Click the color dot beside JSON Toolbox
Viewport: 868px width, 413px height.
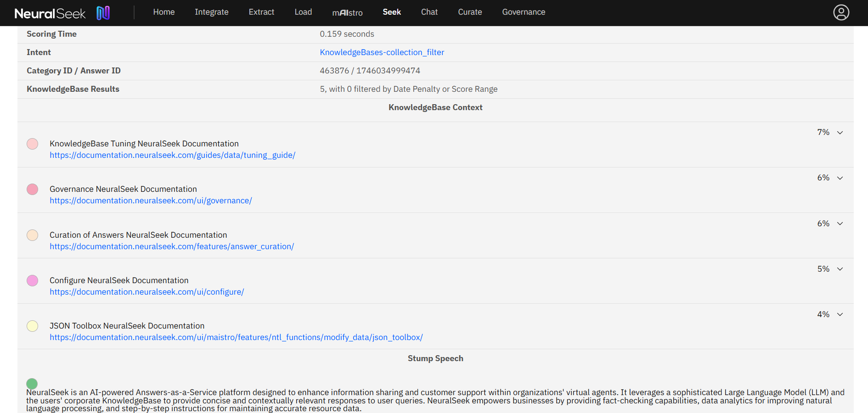pos(32,326)
